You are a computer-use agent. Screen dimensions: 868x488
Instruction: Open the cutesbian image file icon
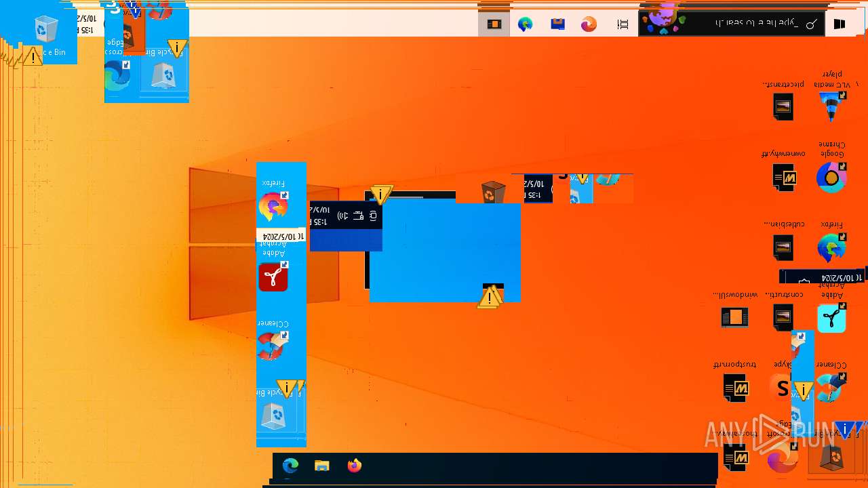coord(783,247)
